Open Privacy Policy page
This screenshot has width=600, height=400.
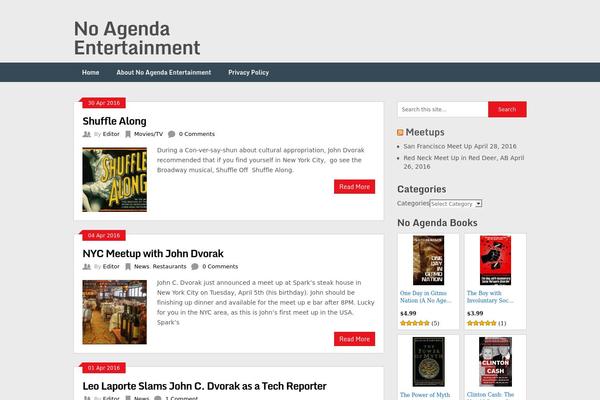(x=248, y=72)
